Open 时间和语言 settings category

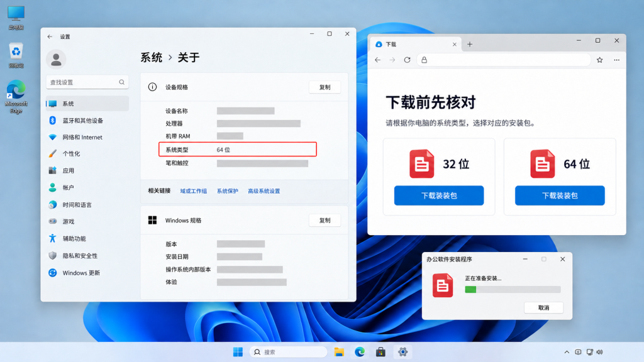tap(87, 204)
